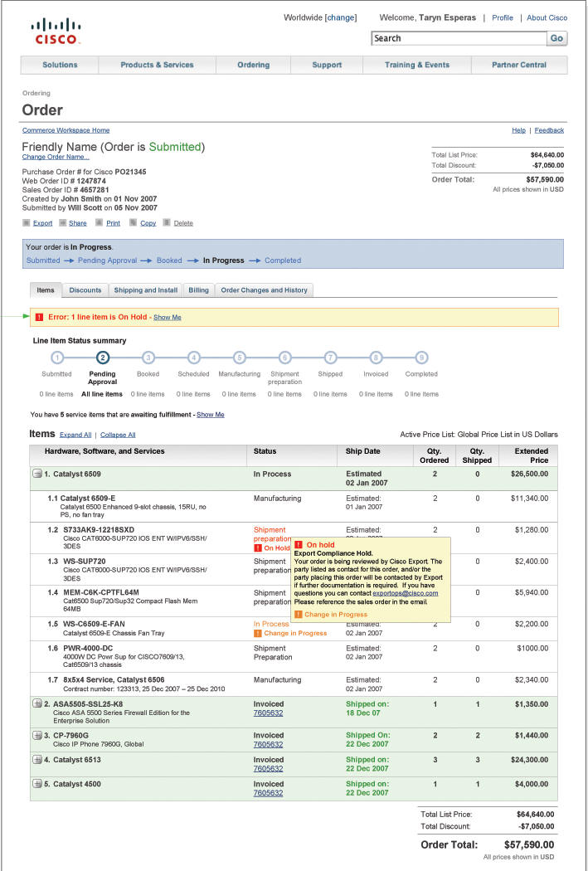This screenshot has width=588, height=871.
Task: Click in the Search field
Action: [459, 38]
